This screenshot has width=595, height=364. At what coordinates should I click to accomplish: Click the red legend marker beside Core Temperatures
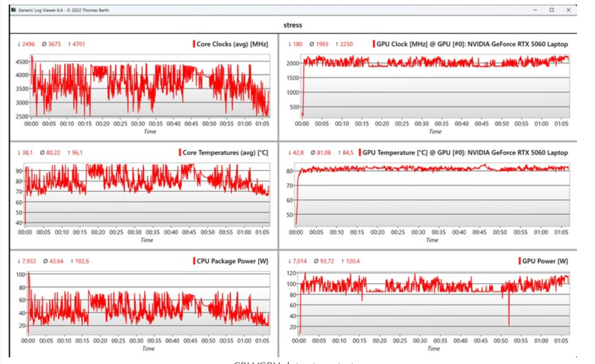pos(180,152)
